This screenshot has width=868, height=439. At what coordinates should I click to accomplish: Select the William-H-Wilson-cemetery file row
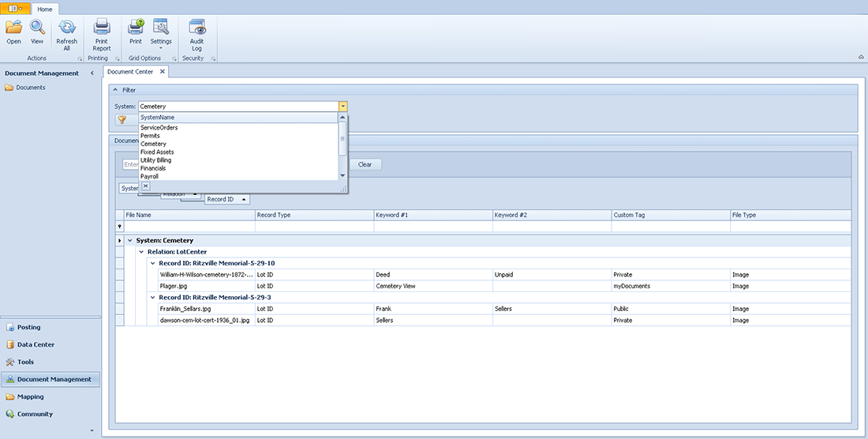[x=483, y=275]
